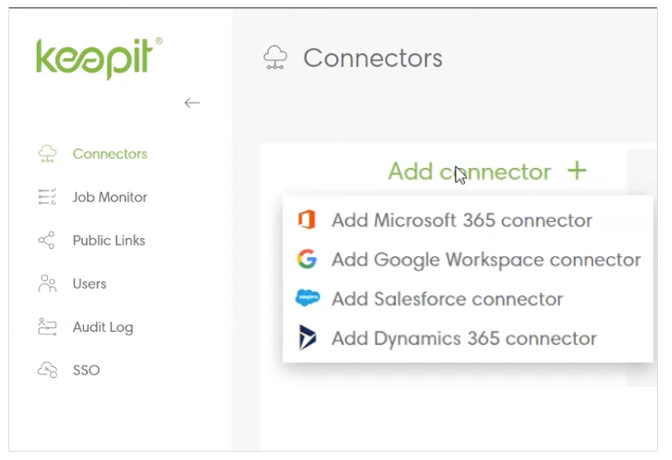Open the Job Monitor page via its label
Viewport: 672px width, 460px height.
click(x=110, y=197)
